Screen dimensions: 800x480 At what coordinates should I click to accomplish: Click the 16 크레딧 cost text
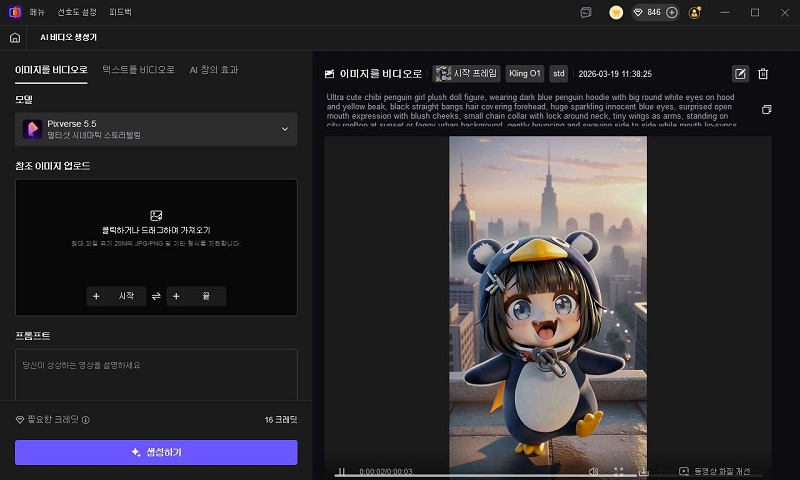tap(281, 420)
